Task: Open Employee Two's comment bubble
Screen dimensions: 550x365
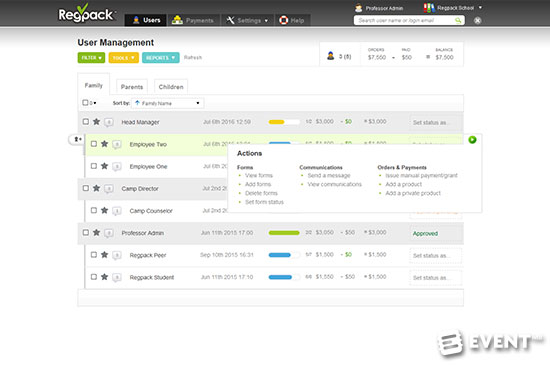Action: click(x=117, y=144)
